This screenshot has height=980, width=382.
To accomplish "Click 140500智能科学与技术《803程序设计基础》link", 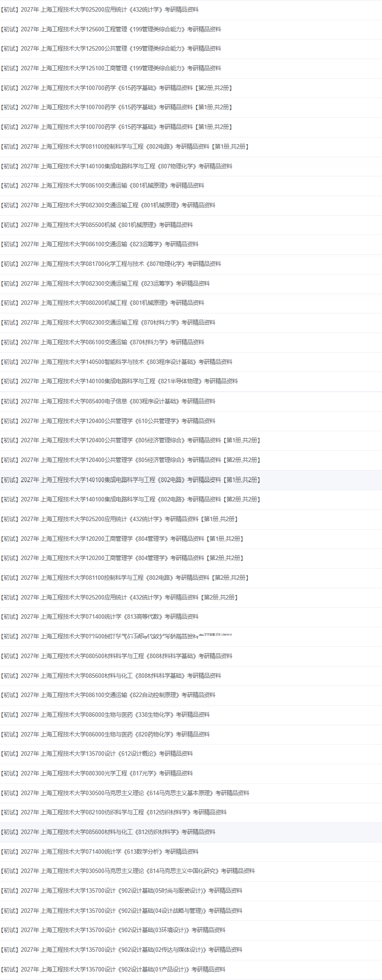I will pyautogui.click(x=116, y=362).
